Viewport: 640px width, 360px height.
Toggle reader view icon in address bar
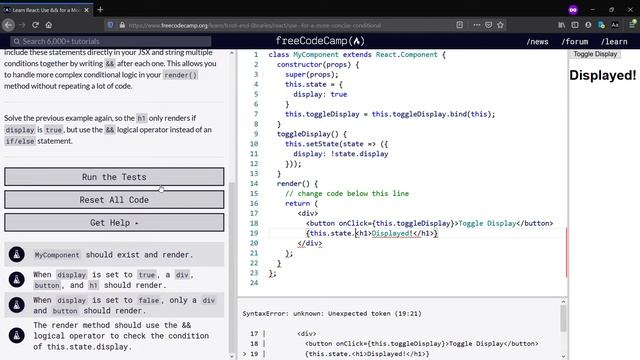(460, 25)
